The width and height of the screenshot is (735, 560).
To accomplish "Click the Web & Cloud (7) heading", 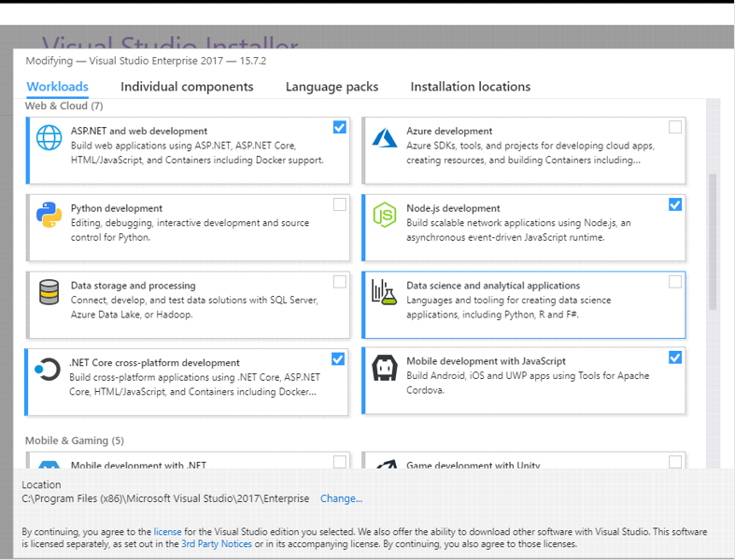I will pyautogui.click(x=64, y=105).
